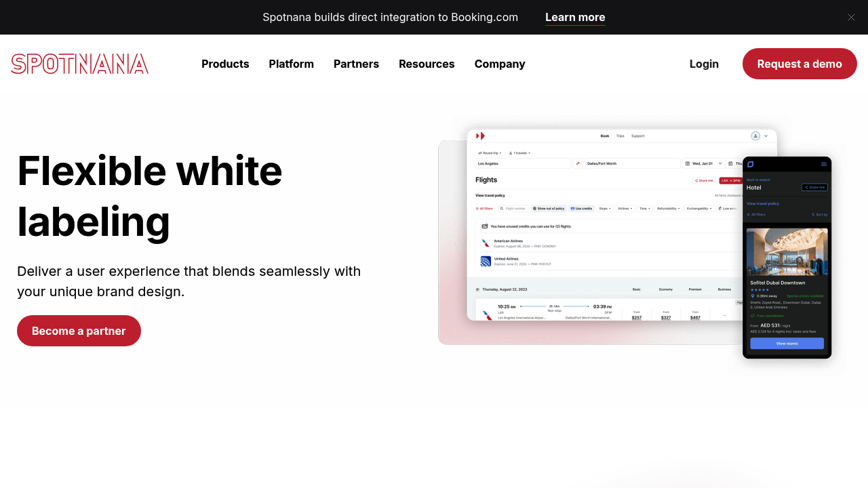Toggle the Use credits filter chip
The image size is (868, 488).
coord(581,209)
